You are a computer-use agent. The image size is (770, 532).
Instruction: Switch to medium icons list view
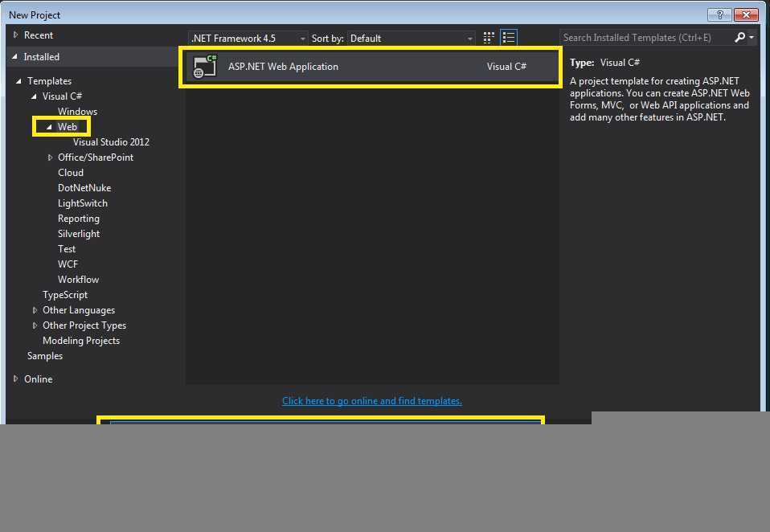[x=508, y=38]
